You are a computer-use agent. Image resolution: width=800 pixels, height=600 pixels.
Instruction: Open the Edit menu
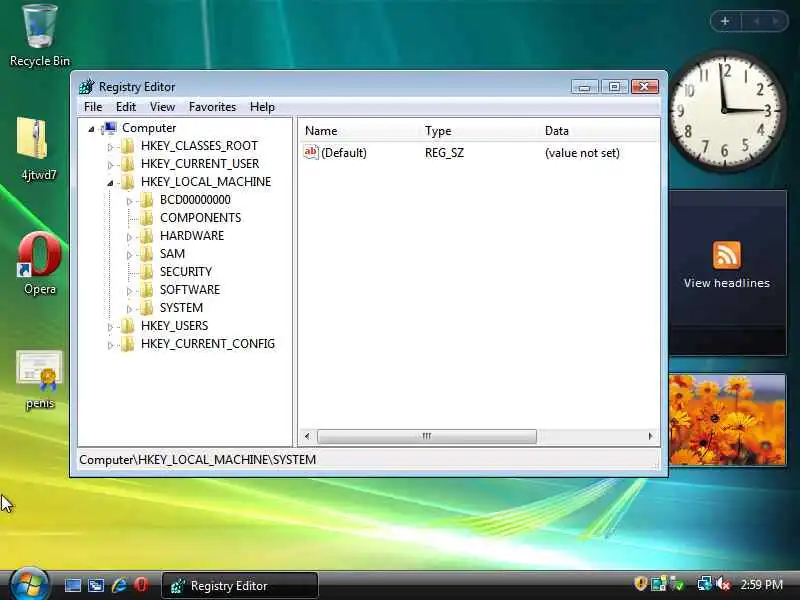coord(126,107)
